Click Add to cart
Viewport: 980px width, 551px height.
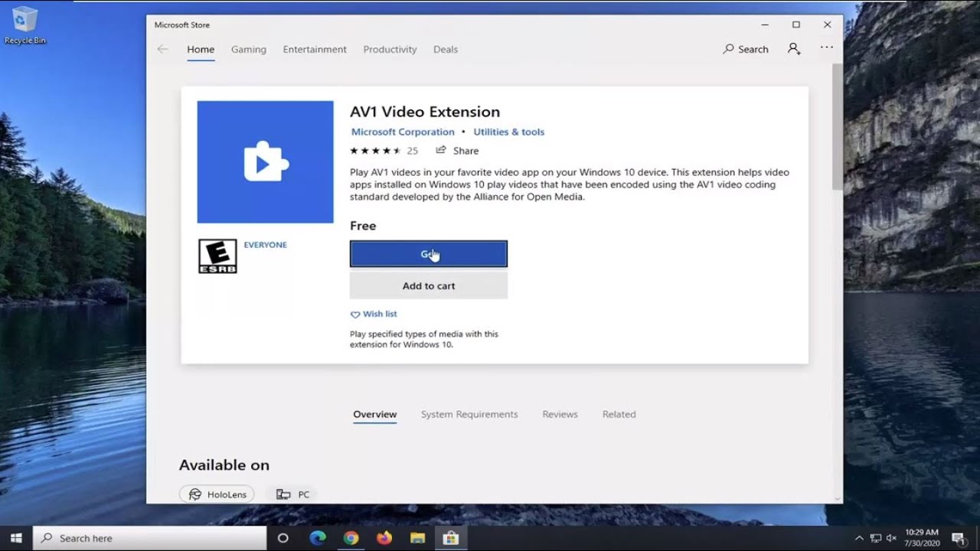coord(429,285)
